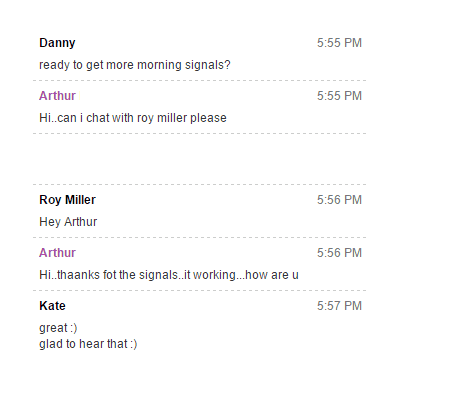Click the dashed separator above Kate's name

(x=199, y=291)
